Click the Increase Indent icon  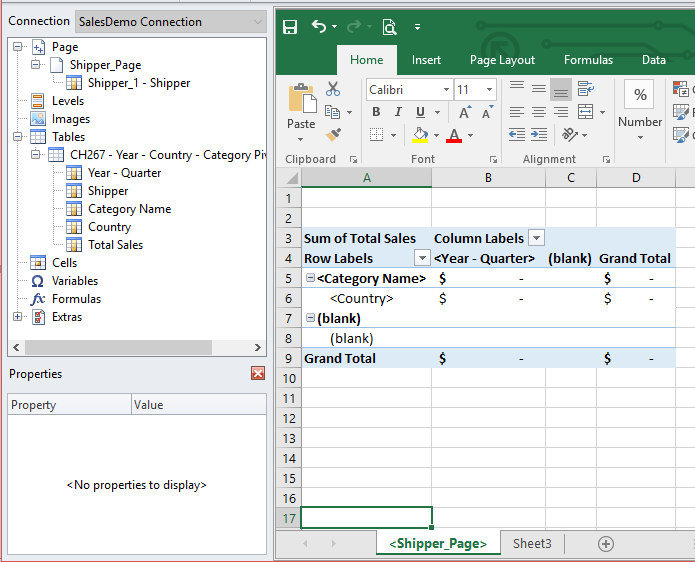click(x=540, y=134)
